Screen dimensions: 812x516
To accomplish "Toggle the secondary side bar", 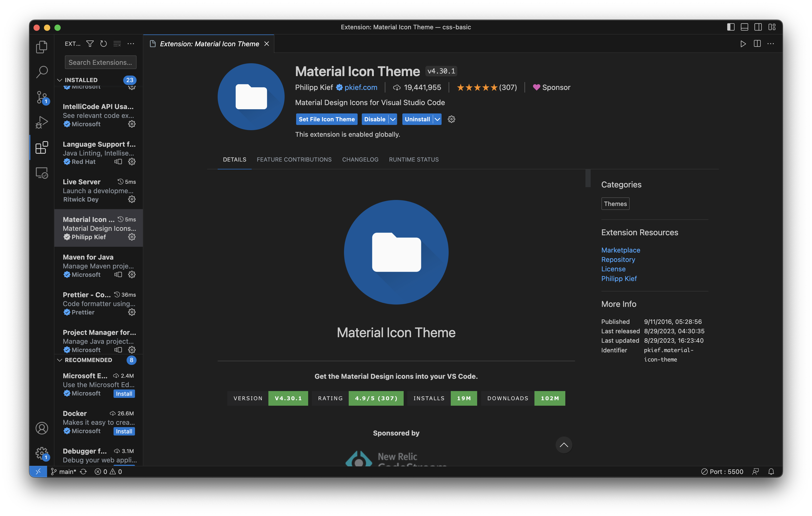I will 758,27.
